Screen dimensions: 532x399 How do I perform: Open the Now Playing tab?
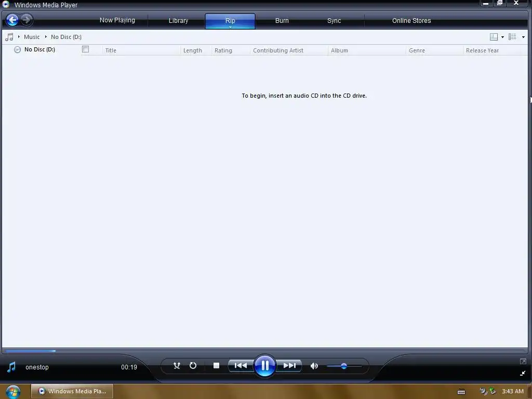pyautogui.click(x=117, y=20)
